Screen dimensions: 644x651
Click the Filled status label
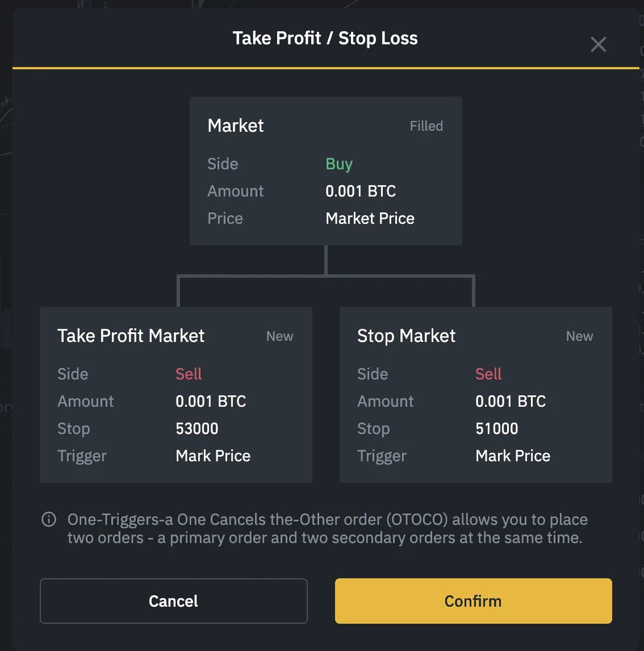pos(426,126)
